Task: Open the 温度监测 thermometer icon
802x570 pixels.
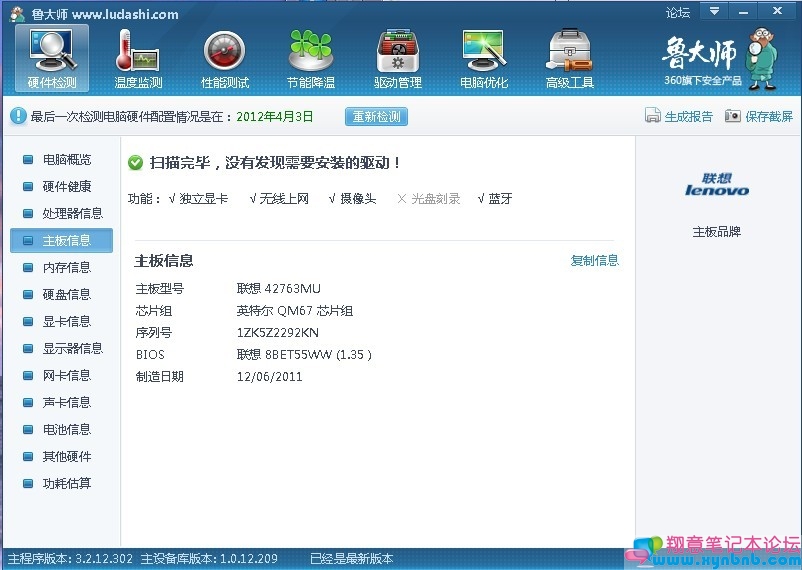Action: pyautogui.click(x=138, y=58)
